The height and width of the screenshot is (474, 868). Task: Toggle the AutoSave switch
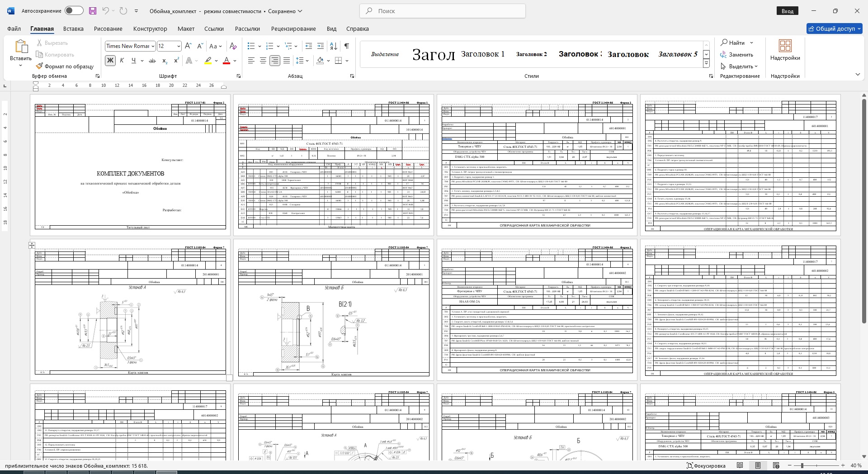pyautogui.click(x=74, y=11)
